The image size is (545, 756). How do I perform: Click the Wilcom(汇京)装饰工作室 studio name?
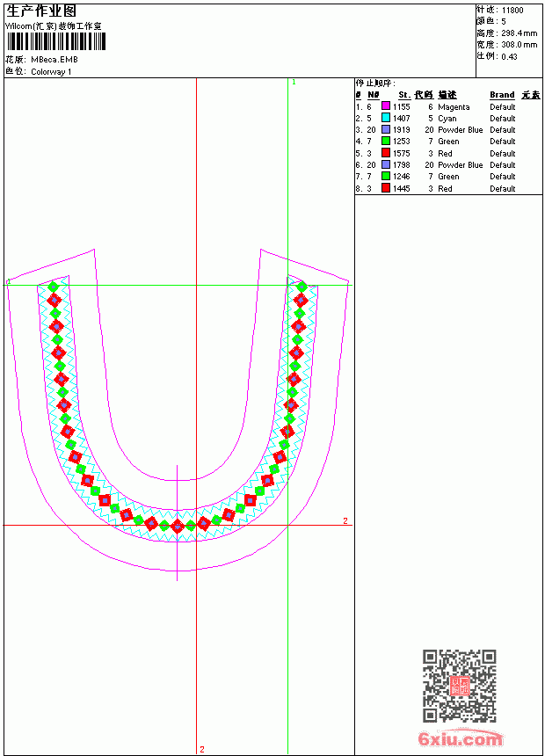tap(54, 26)
